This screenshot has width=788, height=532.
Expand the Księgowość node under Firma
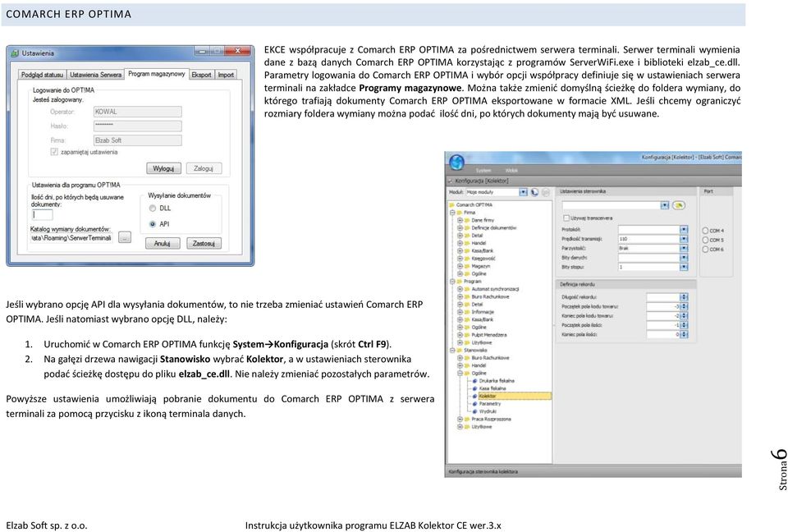coord(460,259)
